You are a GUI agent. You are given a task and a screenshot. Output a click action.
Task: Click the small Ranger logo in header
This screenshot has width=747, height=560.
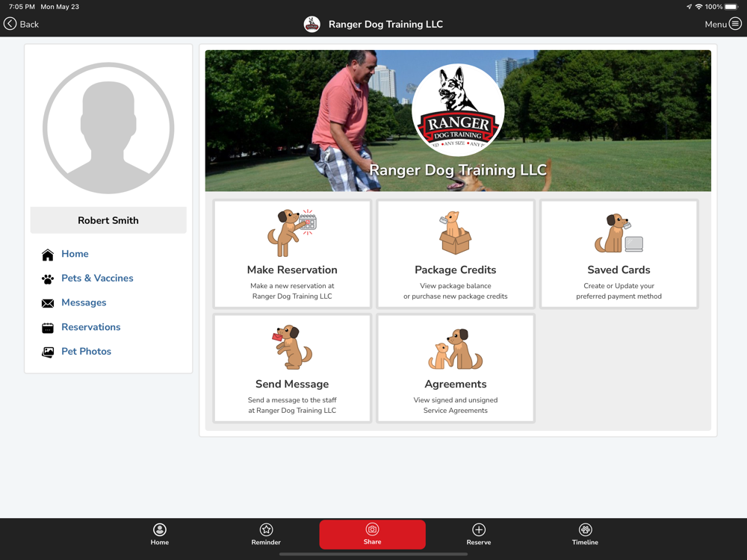pos(312,25)
